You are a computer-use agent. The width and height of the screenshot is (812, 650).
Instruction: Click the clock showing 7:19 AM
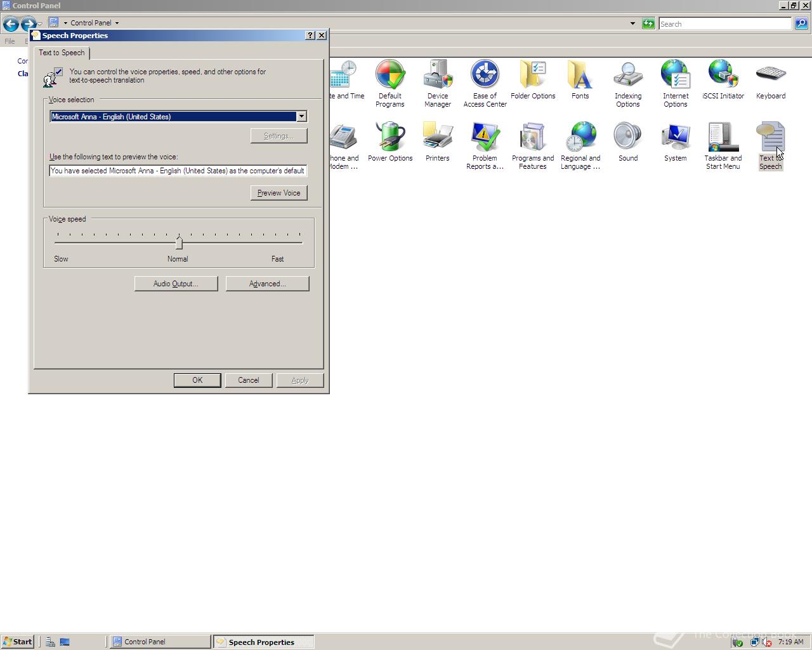point(790,642)
